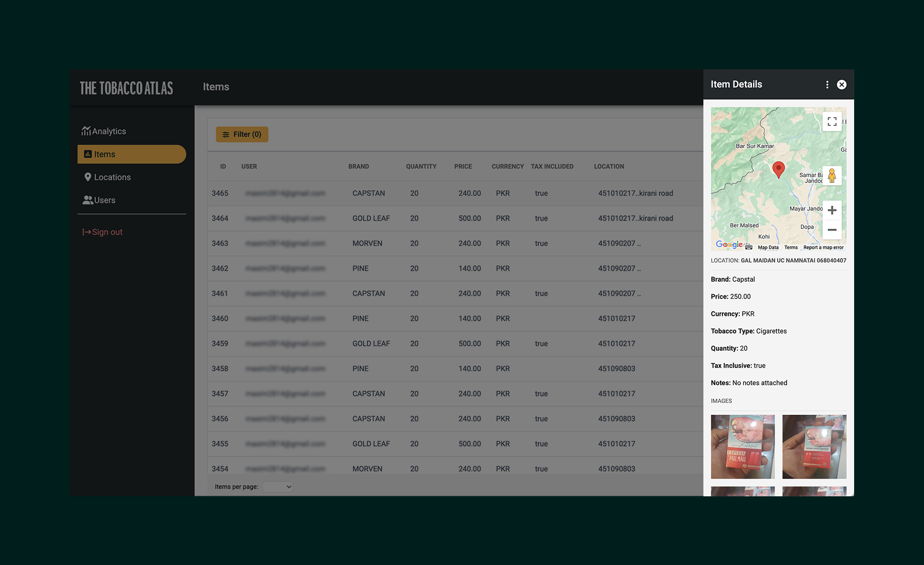This screenshot has width=924, height=565.
Task: Sort by the QUANTITY column header
Action: click(421, 166)
